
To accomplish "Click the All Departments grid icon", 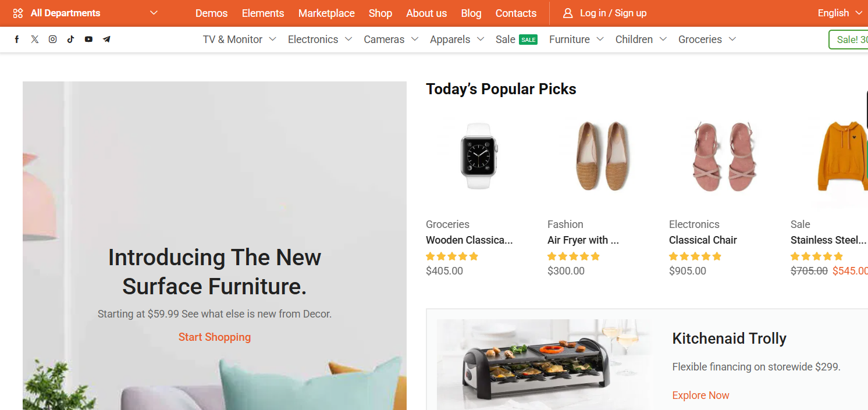I will (x=18, y=13).
